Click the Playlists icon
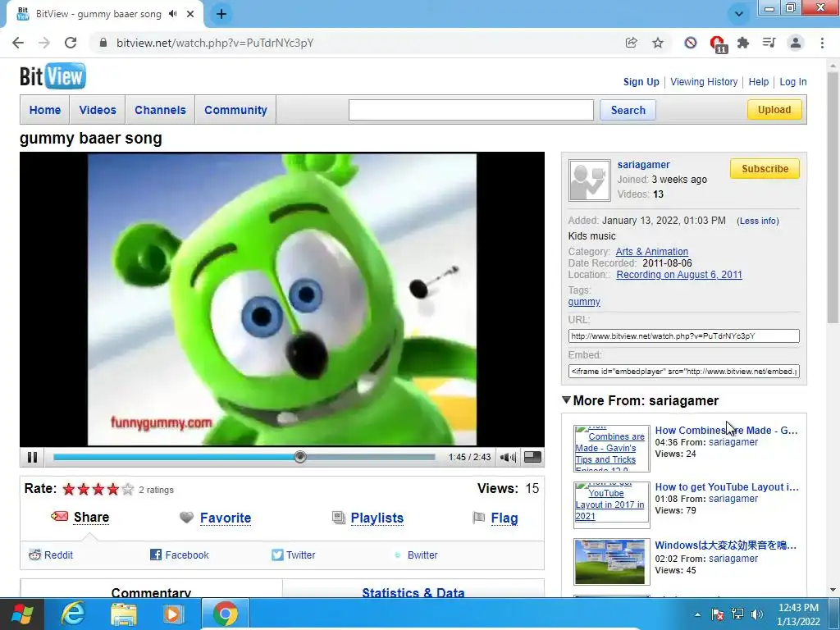Image resolution: width=840 pixels, height=630 pixels. pos(339,518)
